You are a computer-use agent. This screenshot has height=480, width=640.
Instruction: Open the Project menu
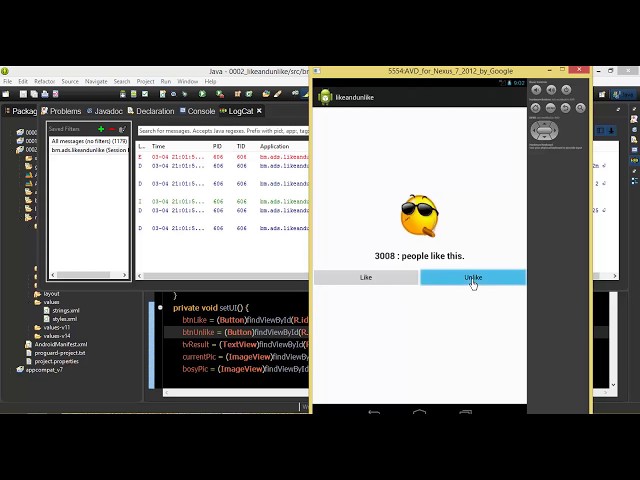[146, 82]
